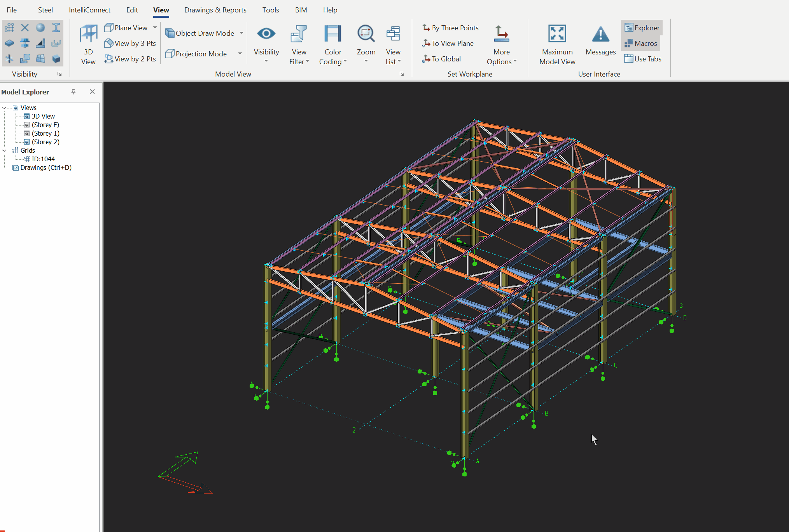Open the Drawings & Reports tab

(215, 10)
